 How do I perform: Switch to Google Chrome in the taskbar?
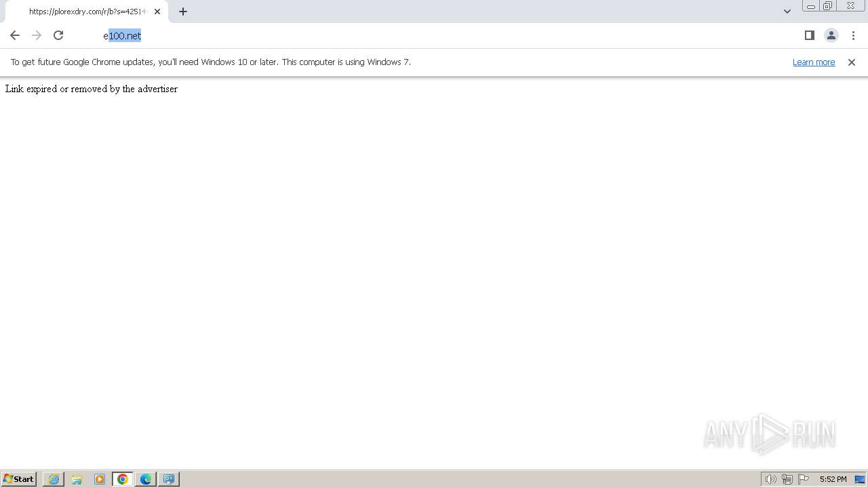123,479
